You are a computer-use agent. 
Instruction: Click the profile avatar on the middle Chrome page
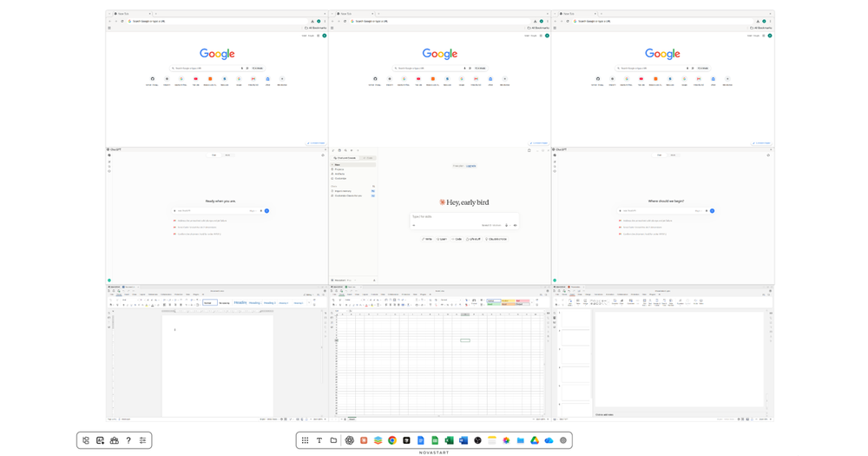(x=547, y=36)
